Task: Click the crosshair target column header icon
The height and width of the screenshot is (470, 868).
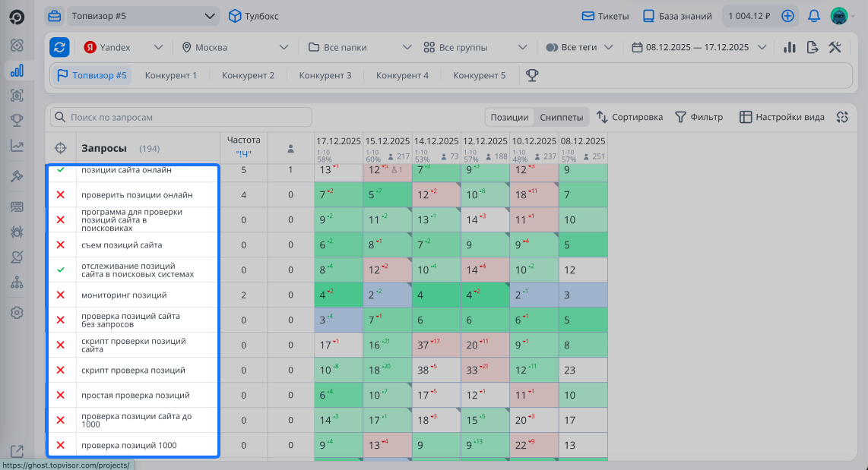Action: point(60,148)
